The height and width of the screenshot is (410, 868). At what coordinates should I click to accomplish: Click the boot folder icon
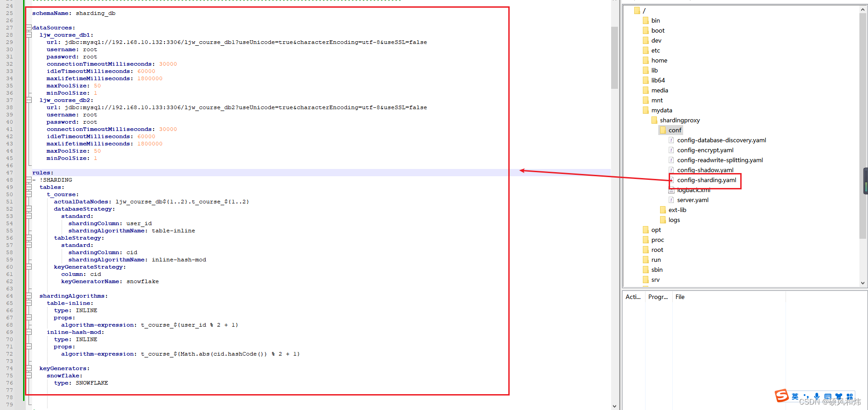(646, 30)
